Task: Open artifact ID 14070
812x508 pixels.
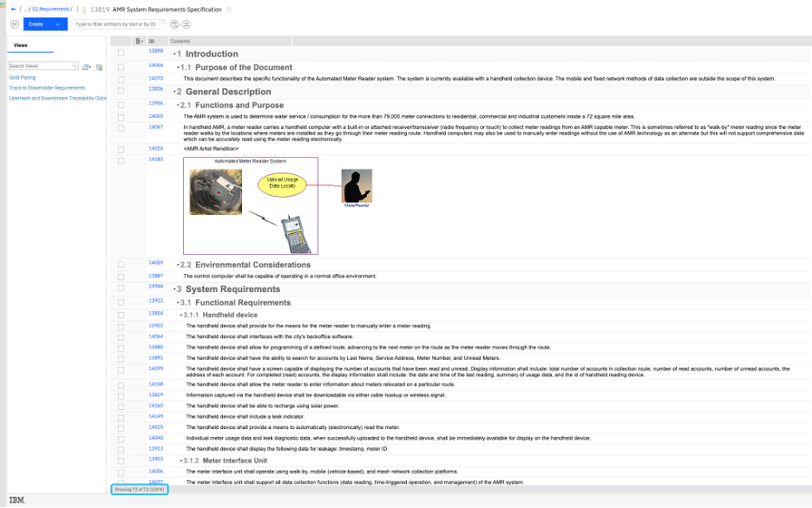Action: tap(156, 79)
